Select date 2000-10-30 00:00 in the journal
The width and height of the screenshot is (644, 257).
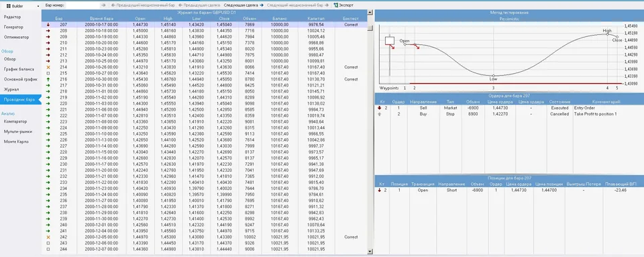pos(101,79)
